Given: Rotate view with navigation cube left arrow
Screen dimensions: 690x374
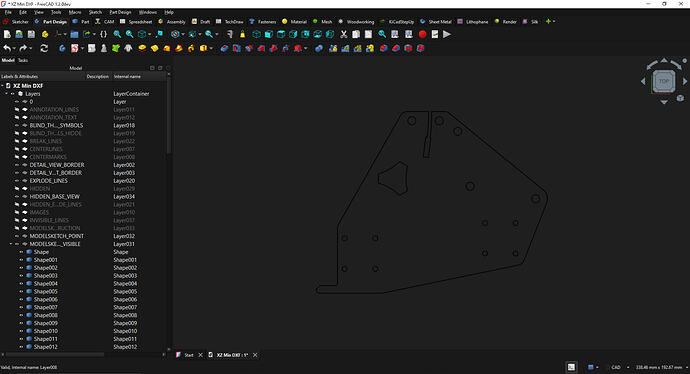Looking at the screenshot, I should coord(643,81).
